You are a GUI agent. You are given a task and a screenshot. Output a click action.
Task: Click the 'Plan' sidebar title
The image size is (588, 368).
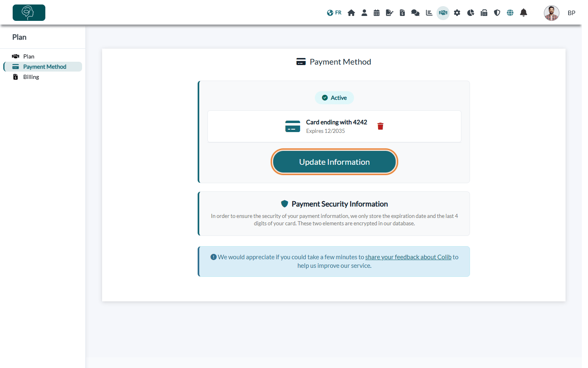19,37
